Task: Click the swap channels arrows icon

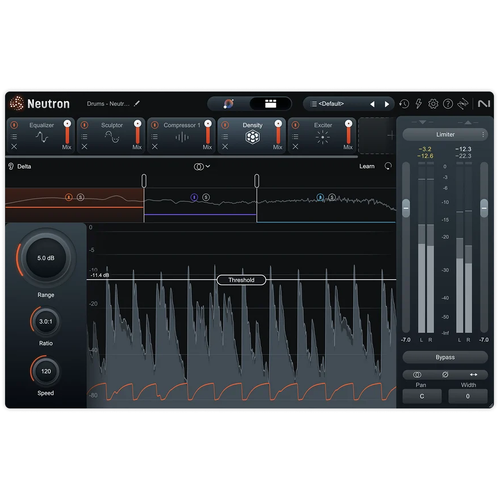Action: (473, 375)
